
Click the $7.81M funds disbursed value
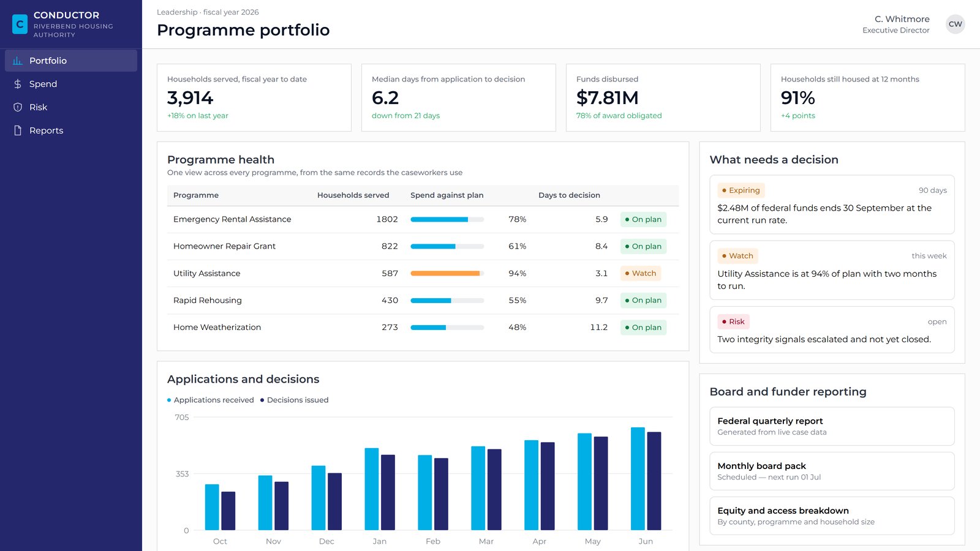click(608, 98)
